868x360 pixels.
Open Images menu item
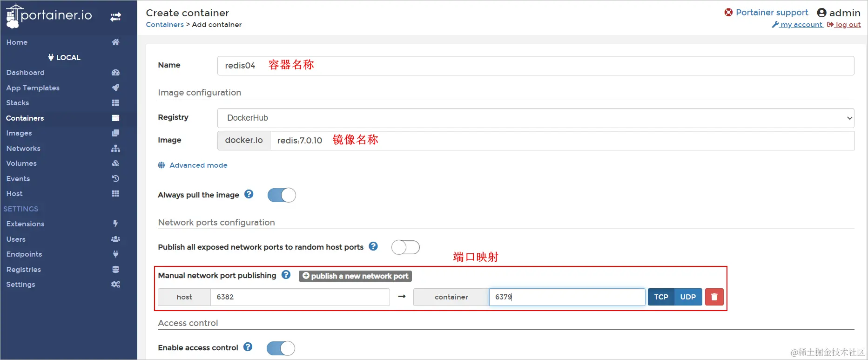point(19,133)
